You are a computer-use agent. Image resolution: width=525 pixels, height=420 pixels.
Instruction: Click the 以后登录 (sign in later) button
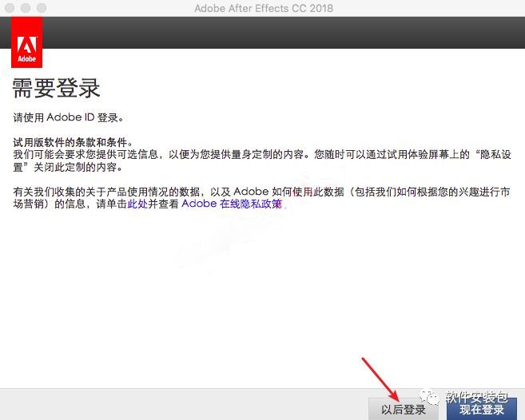pyautogui.click(x=404, y=409)
